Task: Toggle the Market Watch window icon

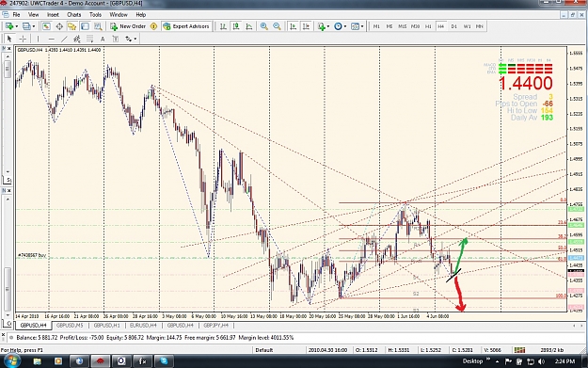Action: click(x=46, y=26)
